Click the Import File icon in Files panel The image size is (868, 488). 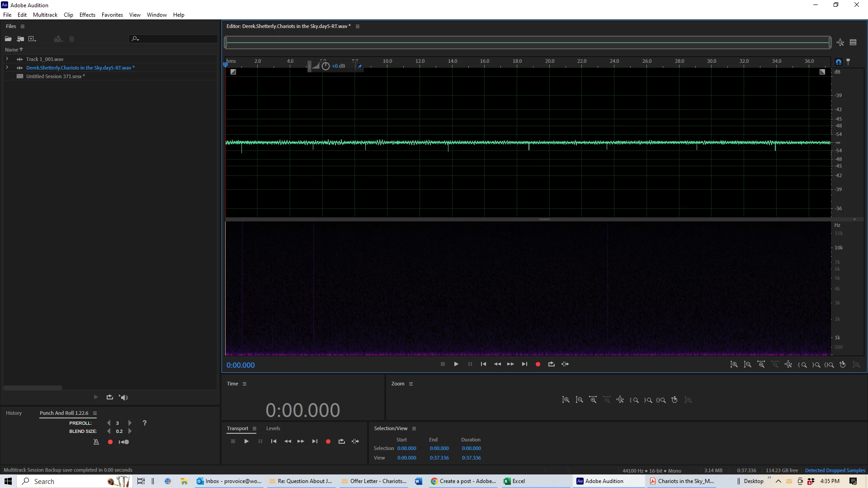coord(20,39)
